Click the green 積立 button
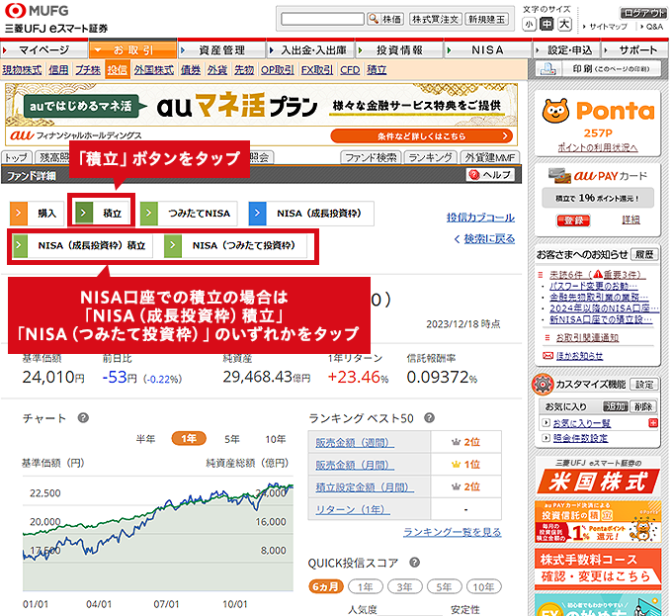This screenshot has height=616, width=672. [x=103, y=213]
